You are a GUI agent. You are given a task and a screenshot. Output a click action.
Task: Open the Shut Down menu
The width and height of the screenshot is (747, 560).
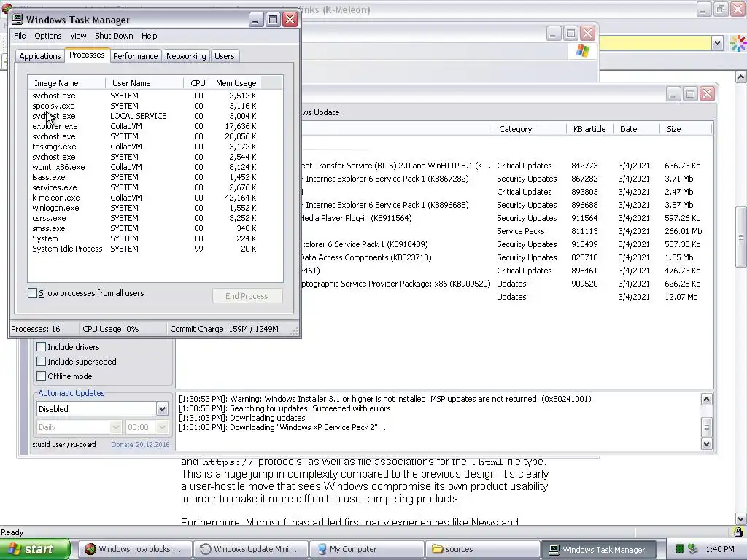coord(114,36)
